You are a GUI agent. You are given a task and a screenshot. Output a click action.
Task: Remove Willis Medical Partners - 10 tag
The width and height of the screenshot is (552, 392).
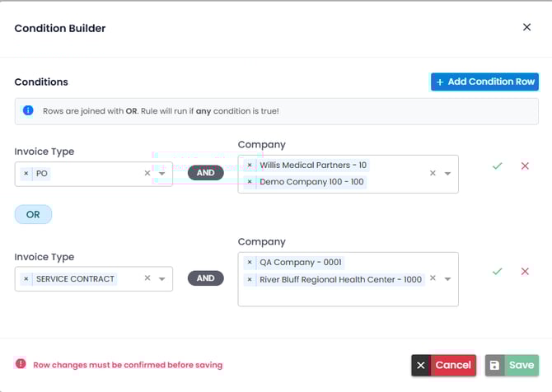tap(250, 166)
